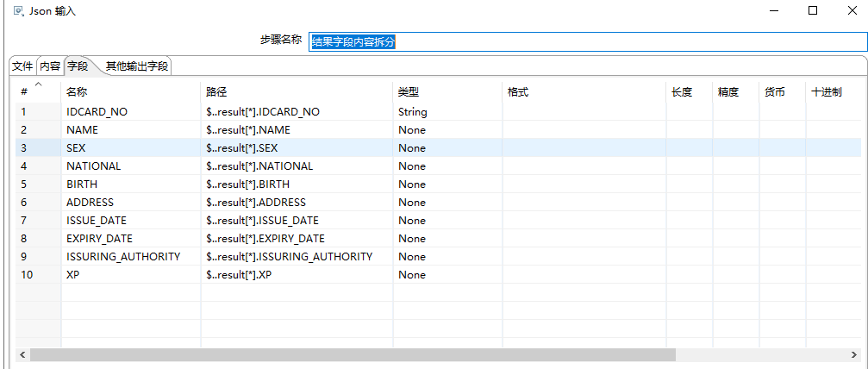Select the ISSURING_AUTHORITY name cell

point(131,257)
